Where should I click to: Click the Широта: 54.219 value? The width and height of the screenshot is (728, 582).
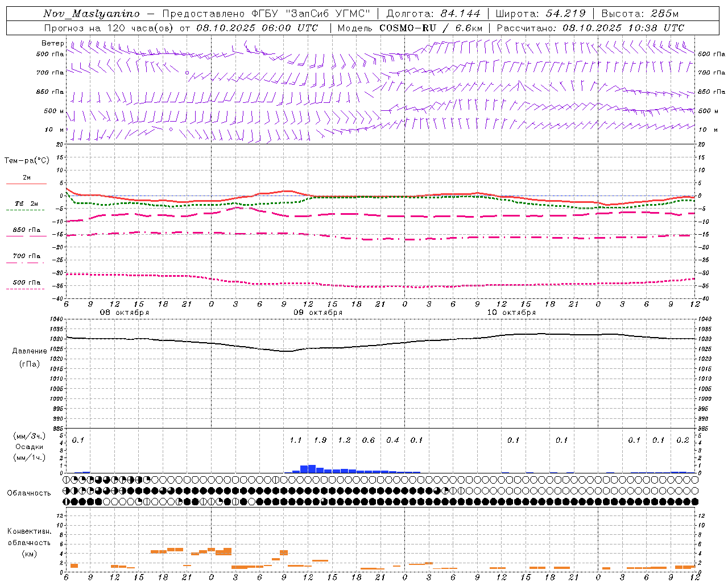[x=540, y=14]
